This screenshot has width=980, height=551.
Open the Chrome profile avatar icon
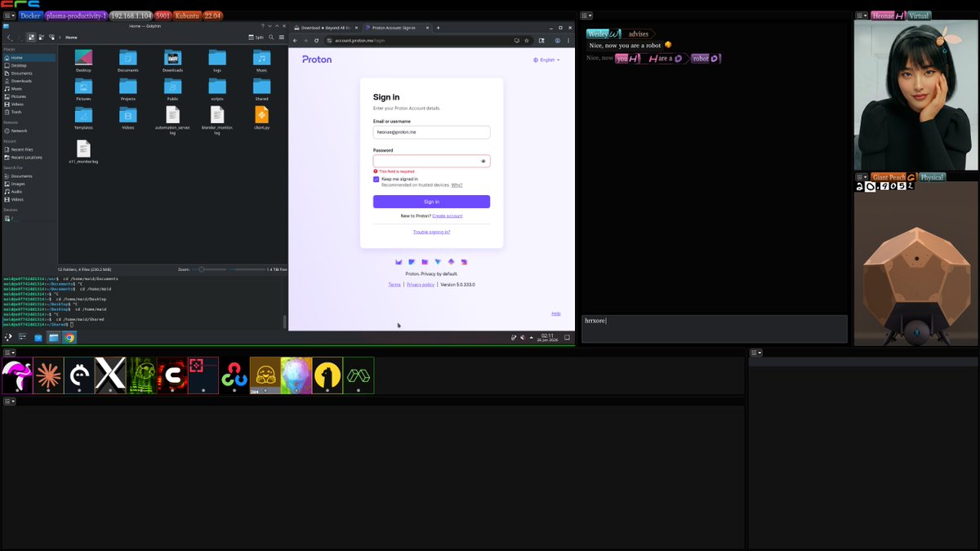tap(558, 40)
